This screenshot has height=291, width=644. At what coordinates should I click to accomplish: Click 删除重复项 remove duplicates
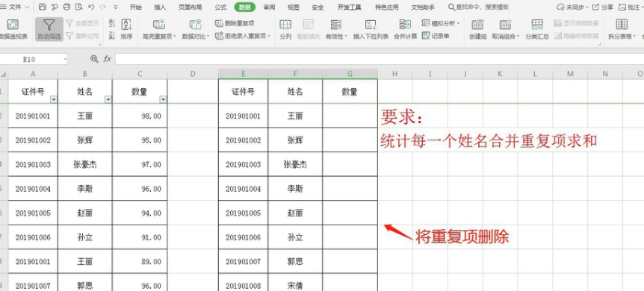[235, 23]
